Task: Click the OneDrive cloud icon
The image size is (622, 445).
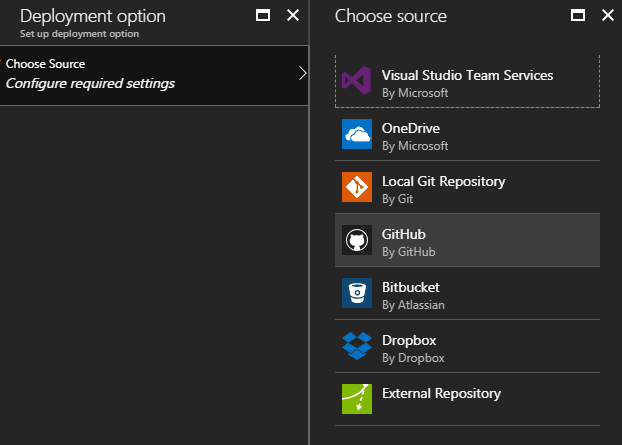Action: coord(357,134)
